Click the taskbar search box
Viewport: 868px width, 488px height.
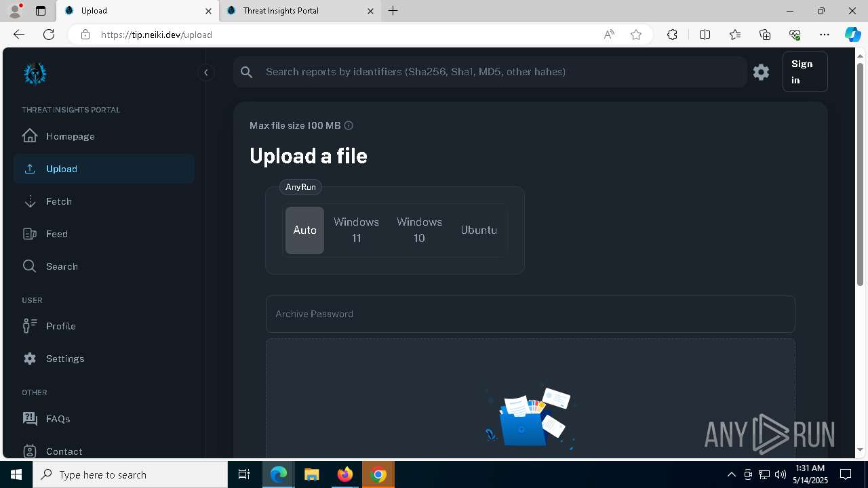click(x=130, y=474)
